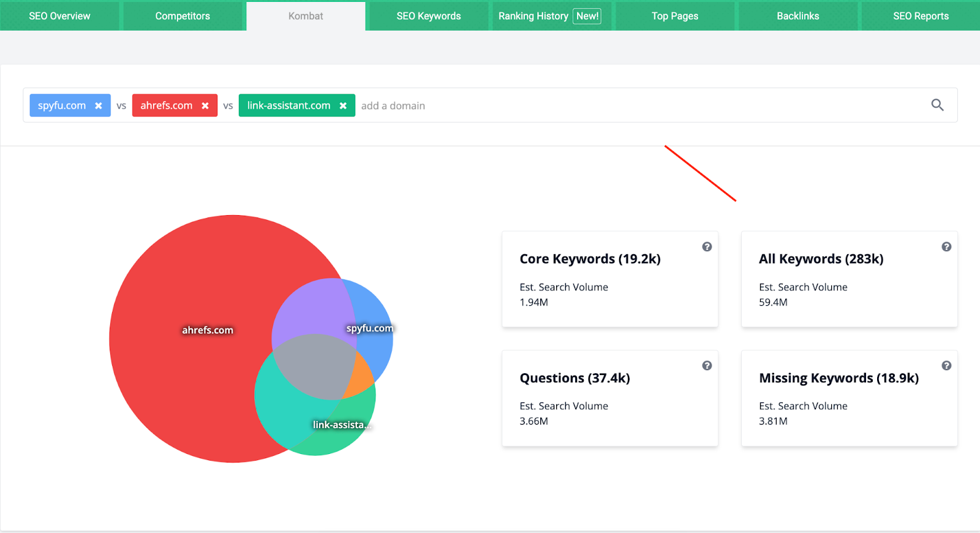Open the SEO Keywords tab
980x533 pixels.
pos(429,16)
